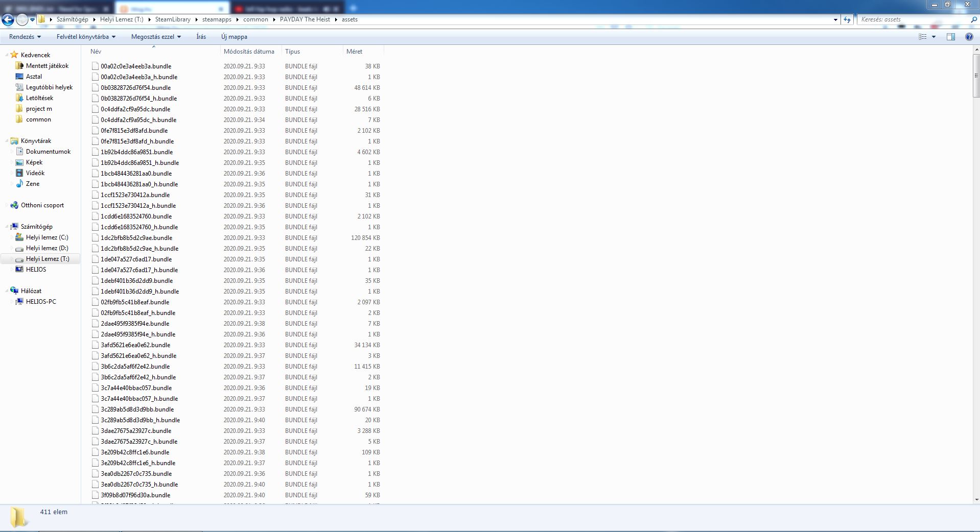Expand the Felvétel könyvtárba dropdown
Screen dimensions: 980x532
pyautogui.click(x=86, y=37)
